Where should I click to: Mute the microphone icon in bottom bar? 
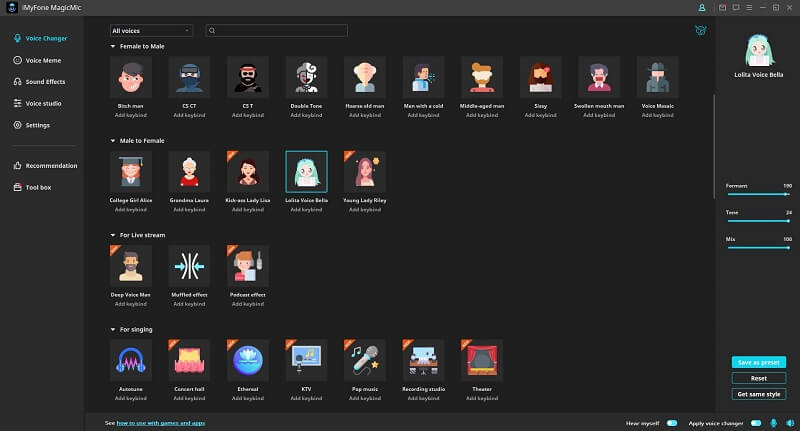point(774,423)
